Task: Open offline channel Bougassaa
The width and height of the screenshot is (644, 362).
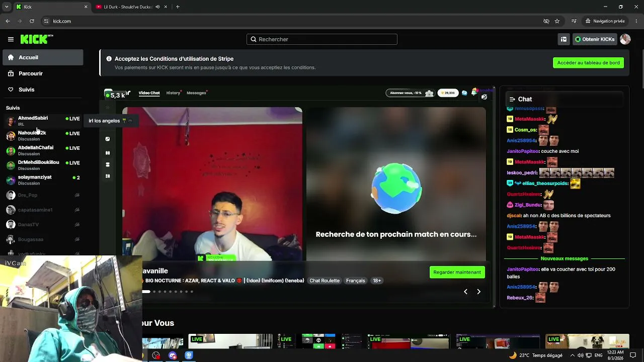Action: (43, 239)
